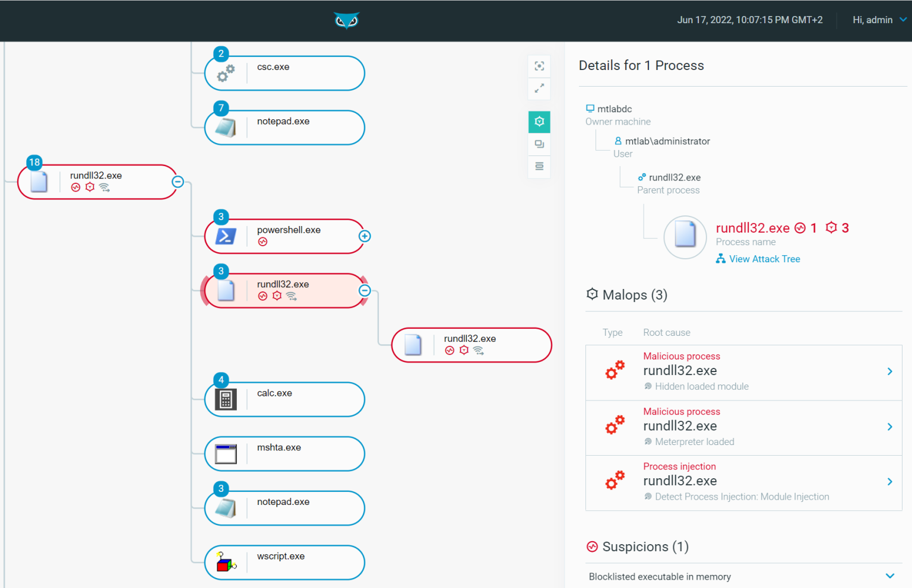Open the 'Hi, admin' account dropdown

click(x=878, y=20)
